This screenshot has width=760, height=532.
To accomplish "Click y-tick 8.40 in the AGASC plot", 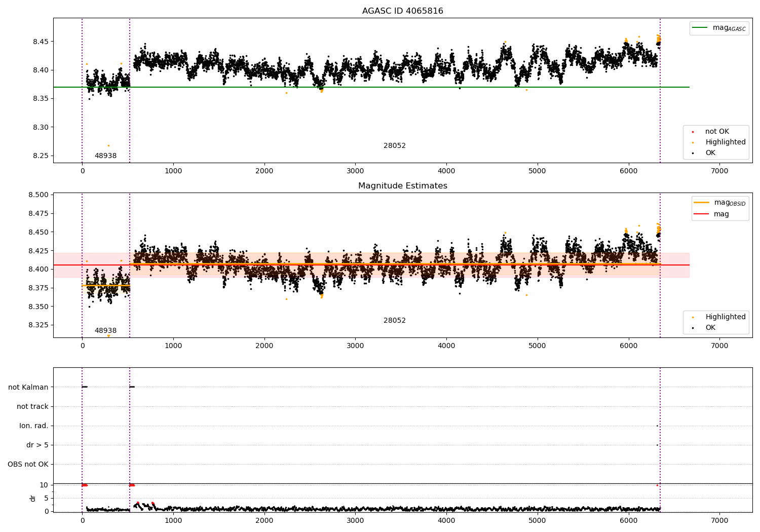I will [x=41, y=70].
